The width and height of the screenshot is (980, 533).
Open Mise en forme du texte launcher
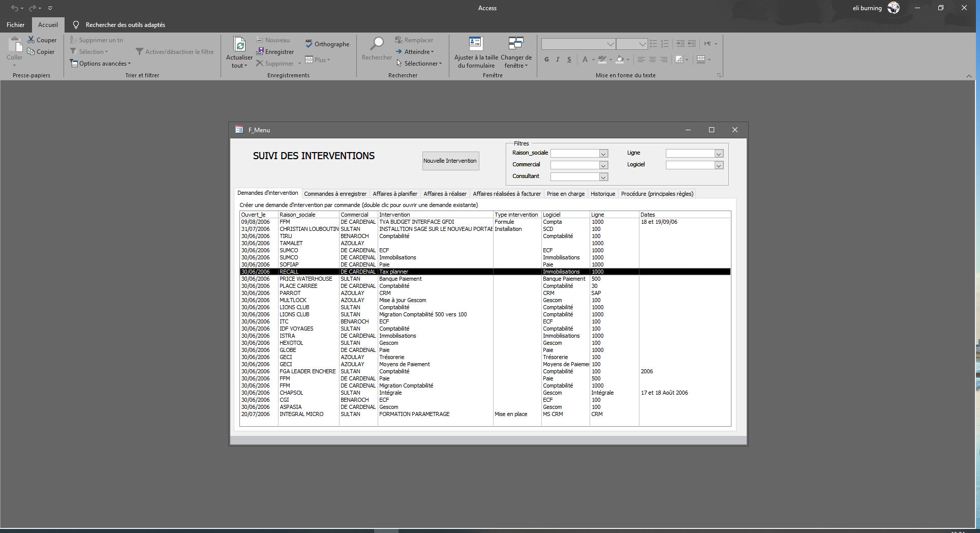(719, 75)
